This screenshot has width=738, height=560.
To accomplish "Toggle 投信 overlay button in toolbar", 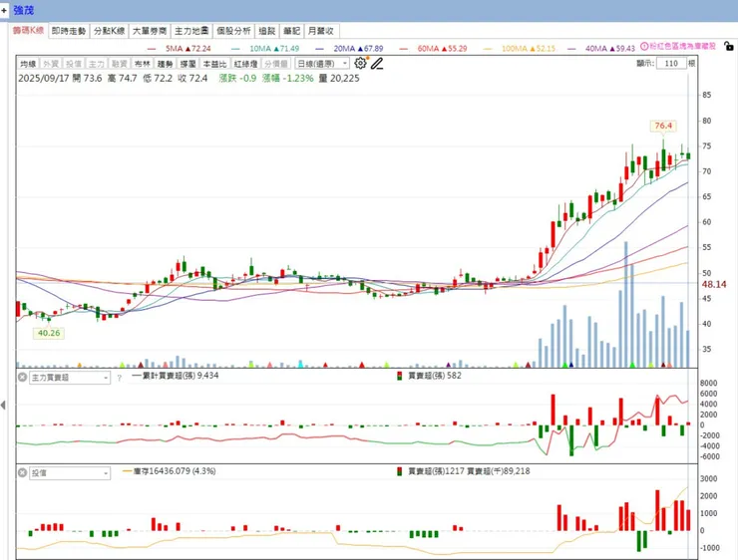I will (74, 64).
